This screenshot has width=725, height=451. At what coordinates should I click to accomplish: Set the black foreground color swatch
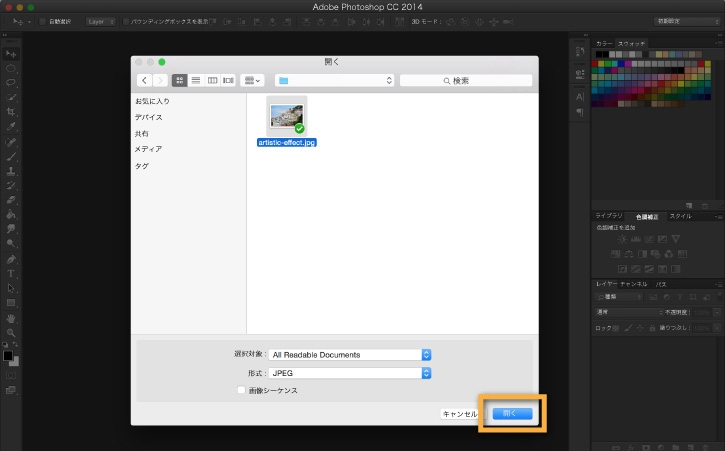(8, 356)
